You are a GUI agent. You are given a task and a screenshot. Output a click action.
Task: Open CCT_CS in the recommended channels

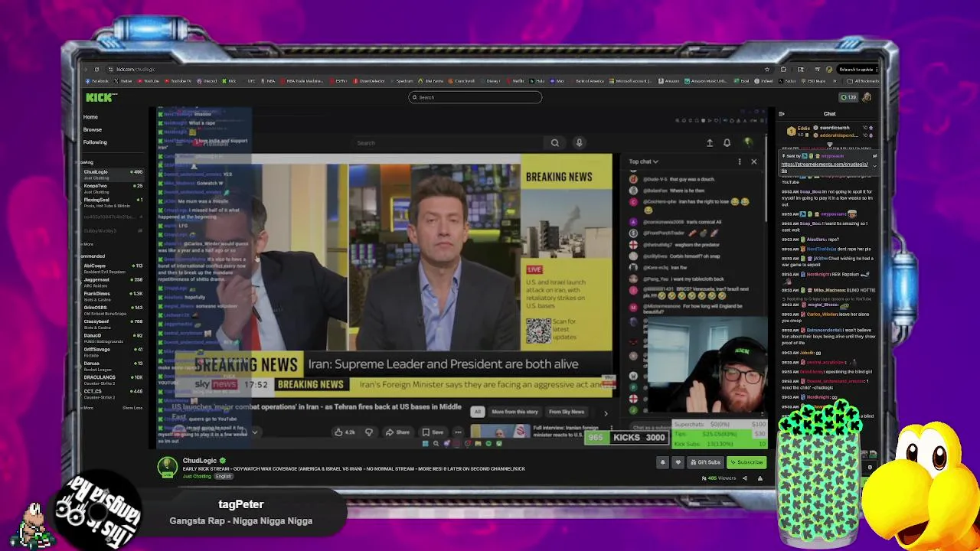coord(113,393)
